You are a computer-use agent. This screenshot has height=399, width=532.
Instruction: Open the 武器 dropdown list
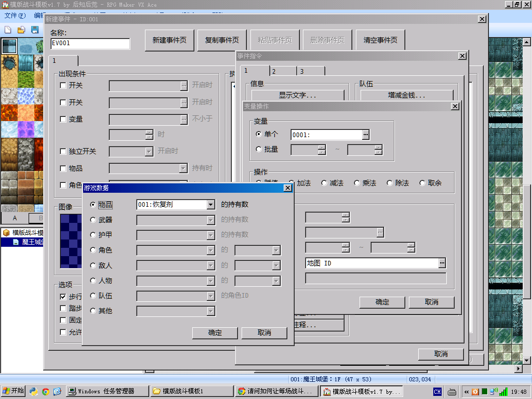point(211,220)
